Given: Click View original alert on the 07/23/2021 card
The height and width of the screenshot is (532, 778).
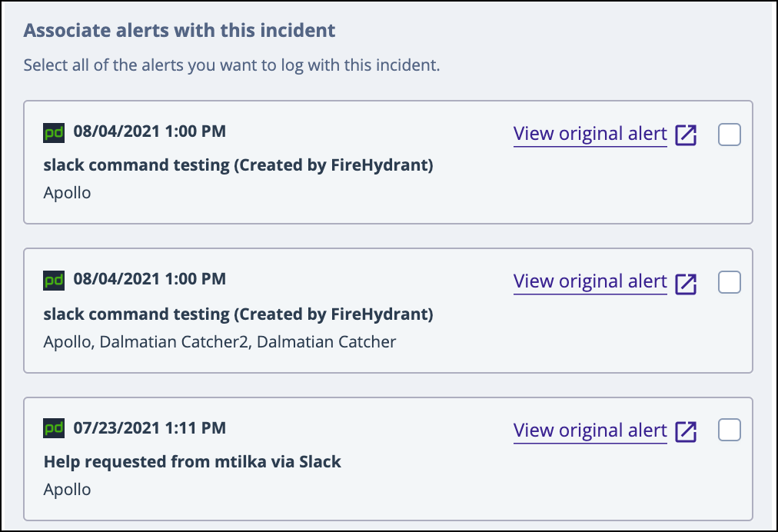Looking at the screenshot, I should click(590, 430).
